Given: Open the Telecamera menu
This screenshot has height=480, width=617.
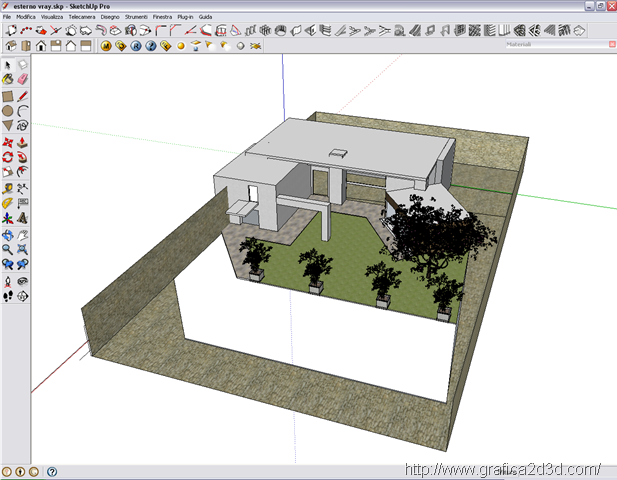Looking at the screenshot, I should click(x=81, y=17).
